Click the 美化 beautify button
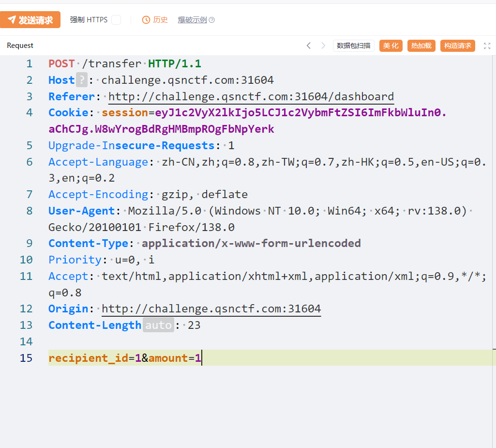Image resolution: width=496 pixels, height=448 pixels. tap(391, 46)
